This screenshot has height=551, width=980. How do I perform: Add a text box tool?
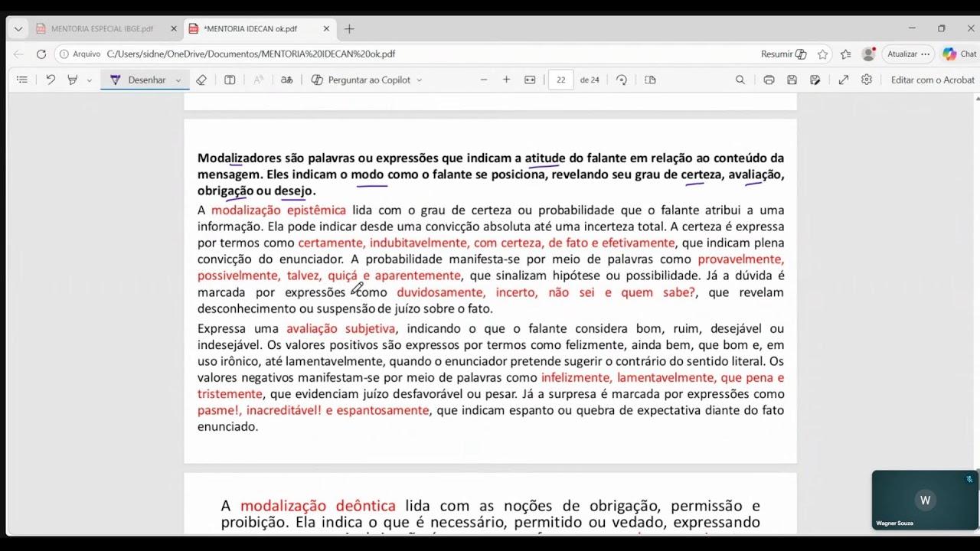pos(230,80)
